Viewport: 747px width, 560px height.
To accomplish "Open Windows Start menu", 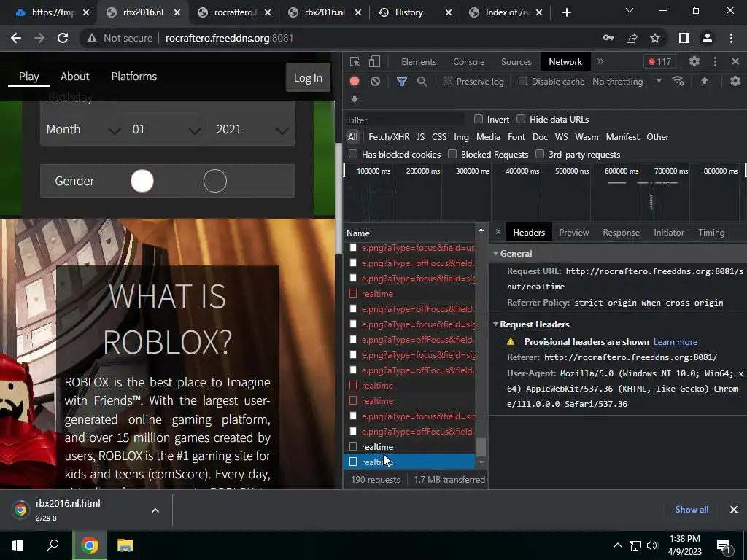I will (18, 545).
